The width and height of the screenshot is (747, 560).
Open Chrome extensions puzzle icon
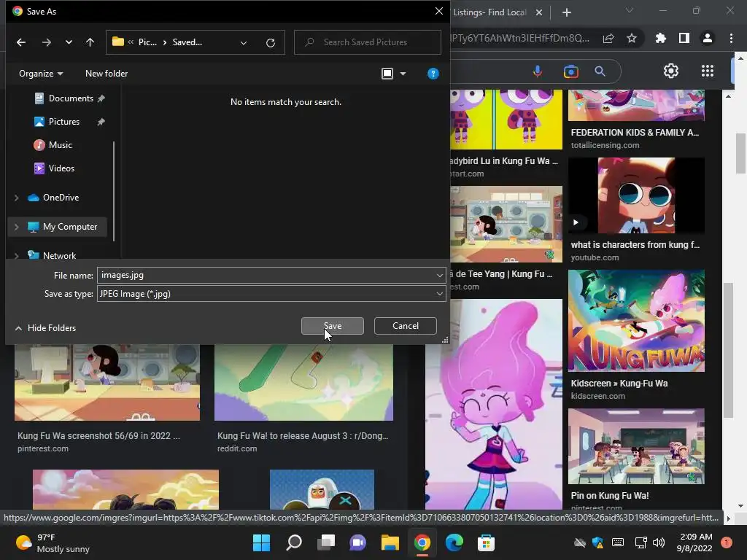click(661, 38)
